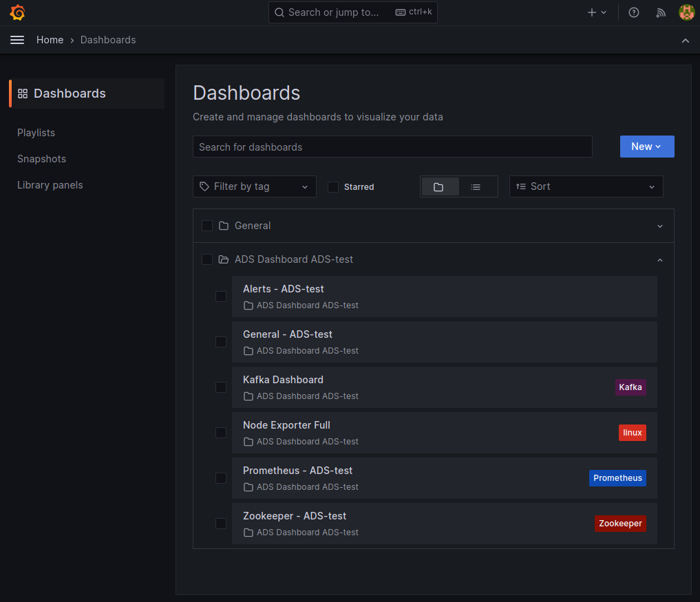Open Snapshots in the sidebar
Screen dimensions: 700x602
point(41,159)
